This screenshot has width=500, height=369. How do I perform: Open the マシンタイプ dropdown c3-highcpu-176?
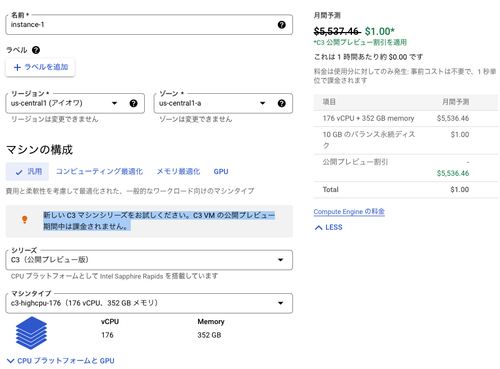coord(149,303)
